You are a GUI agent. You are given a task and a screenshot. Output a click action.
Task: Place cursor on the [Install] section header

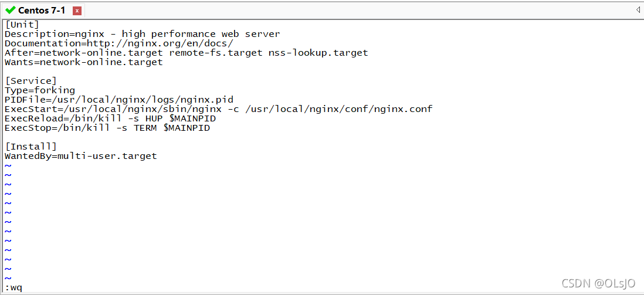click(x=31, y=147)
